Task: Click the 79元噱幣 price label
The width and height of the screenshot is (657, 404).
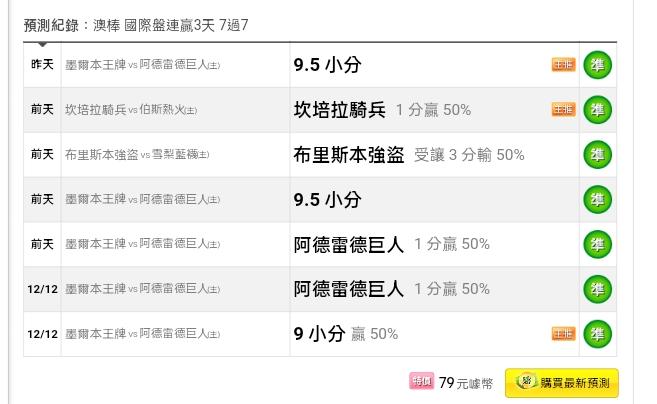Action: pos(466,383)
